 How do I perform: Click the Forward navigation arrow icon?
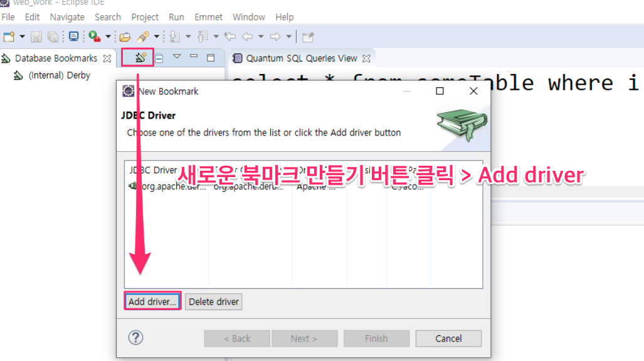(275, 36)
